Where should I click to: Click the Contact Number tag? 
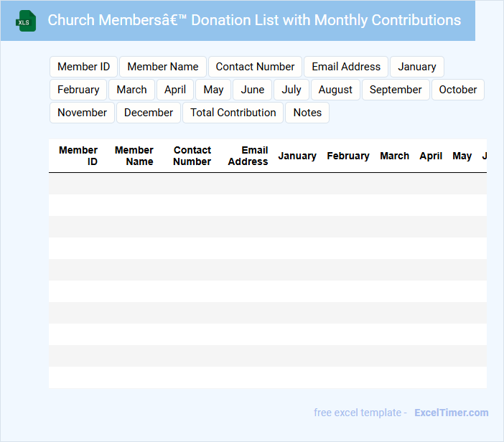[x=255, y=67]
